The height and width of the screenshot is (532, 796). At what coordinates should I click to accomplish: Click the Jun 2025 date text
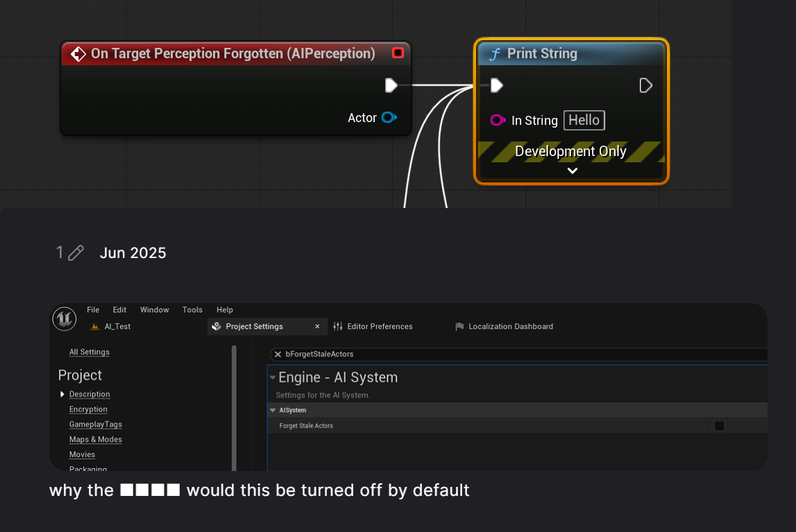pyautogui.click(x=133, y=253)
